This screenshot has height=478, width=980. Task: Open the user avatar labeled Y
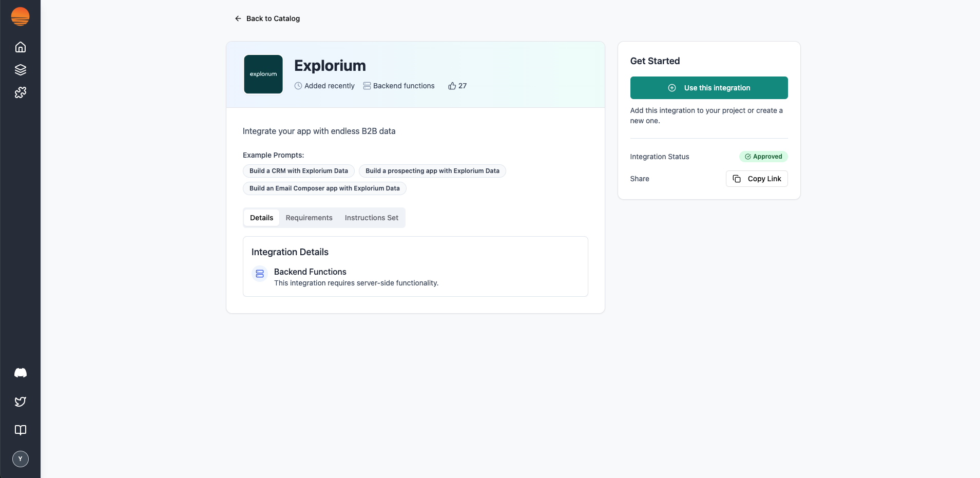point(21,459)
